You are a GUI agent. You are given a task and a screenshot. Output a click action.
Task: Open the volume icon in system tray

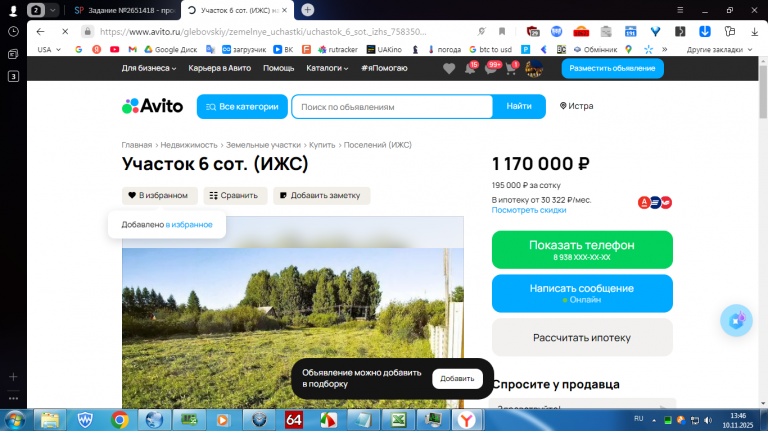pos(708,420)
